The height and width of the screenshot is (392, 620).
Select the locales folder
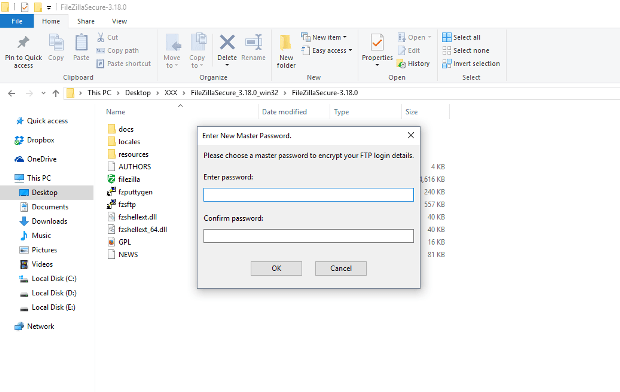(124, 142)
